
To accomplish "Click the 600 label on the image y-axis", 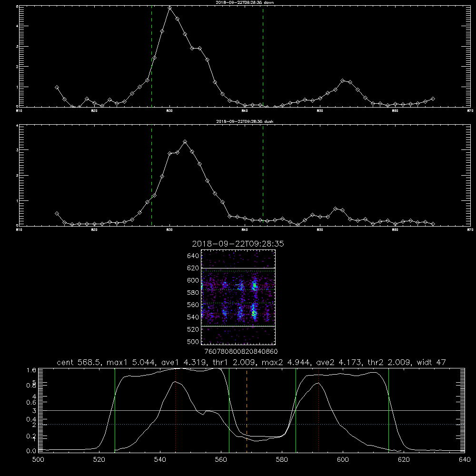I will point(193,280).
